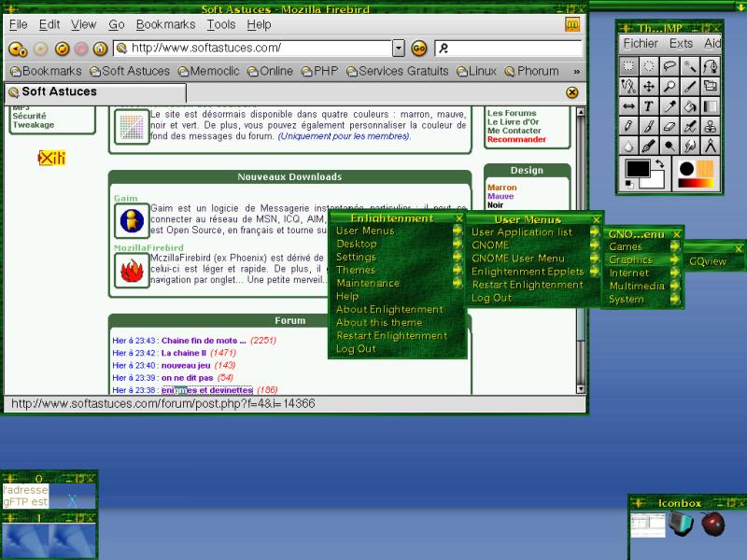Expand the Multimedia submenu in GNOME menu
Image resolution: width=747 pixels, height=560 pixels.
tap(674, 286)
